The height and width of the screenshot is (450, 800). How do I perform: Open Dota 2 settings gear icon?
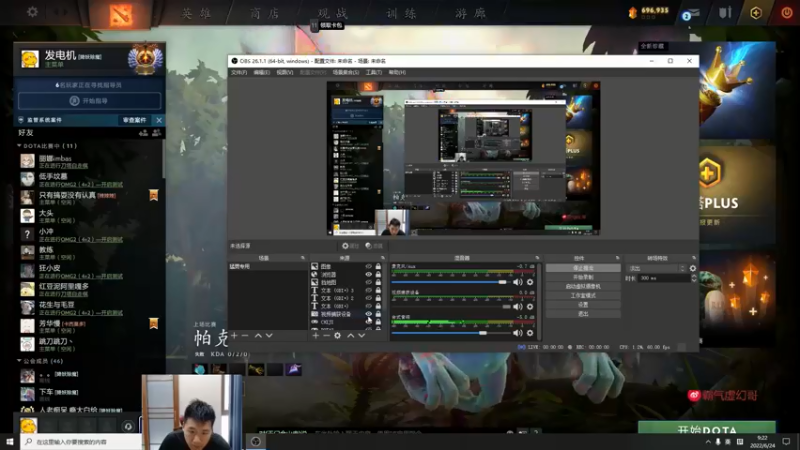[x=32, y=11]
